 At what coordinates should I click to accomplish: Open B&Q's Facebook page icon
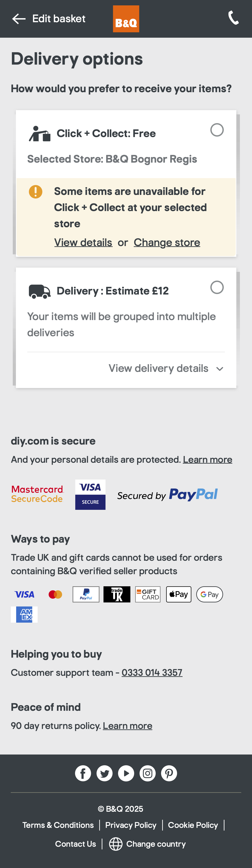83,773
